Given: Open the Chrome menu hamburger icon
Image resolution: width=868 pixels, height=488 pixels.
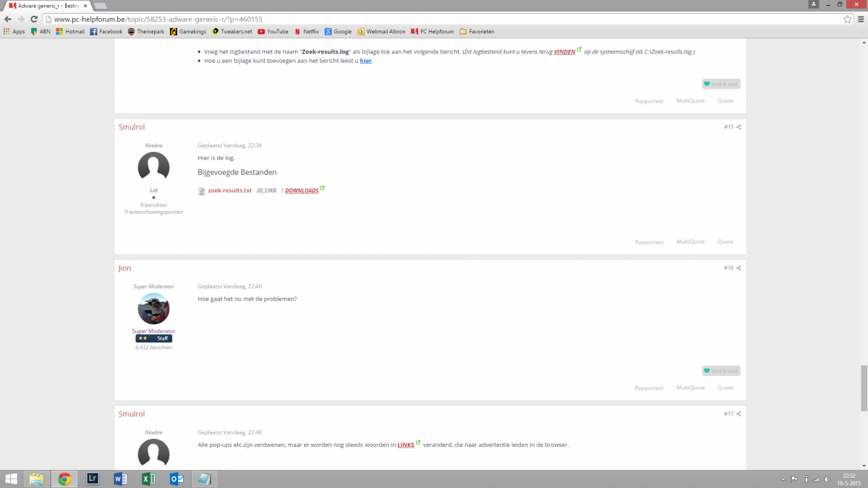Looking at the screenshot, I should pyautogui.click(x=860, y=19).
